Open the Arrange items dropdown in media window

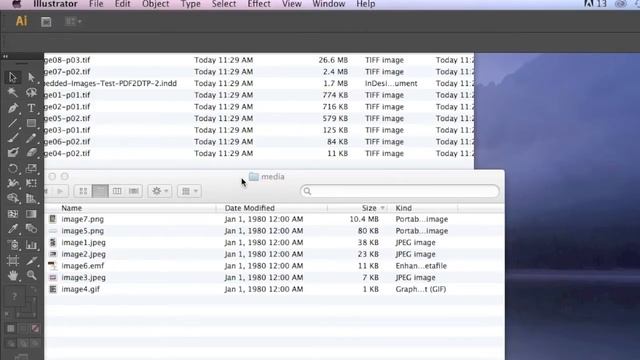tap(189, 191)
